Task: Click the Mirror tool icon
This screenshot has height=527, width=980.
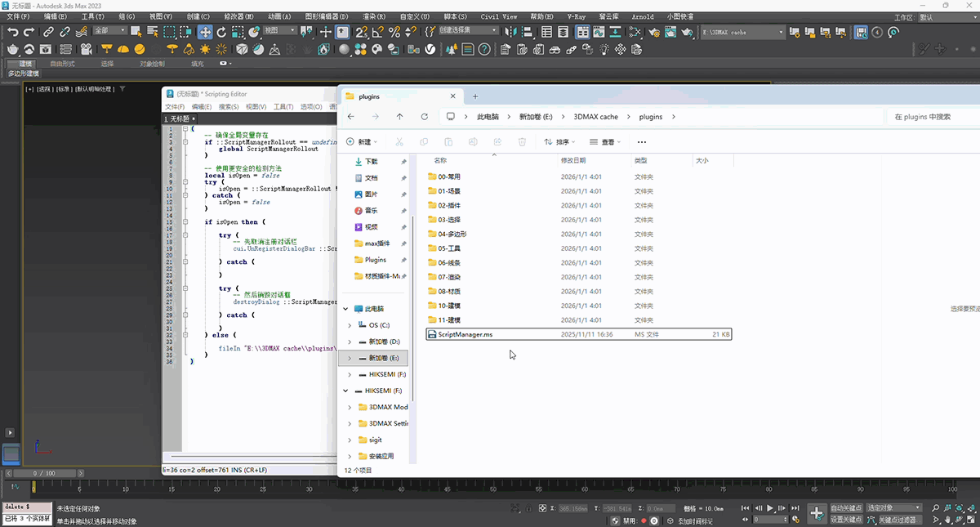Action: [x=510, y=32]
